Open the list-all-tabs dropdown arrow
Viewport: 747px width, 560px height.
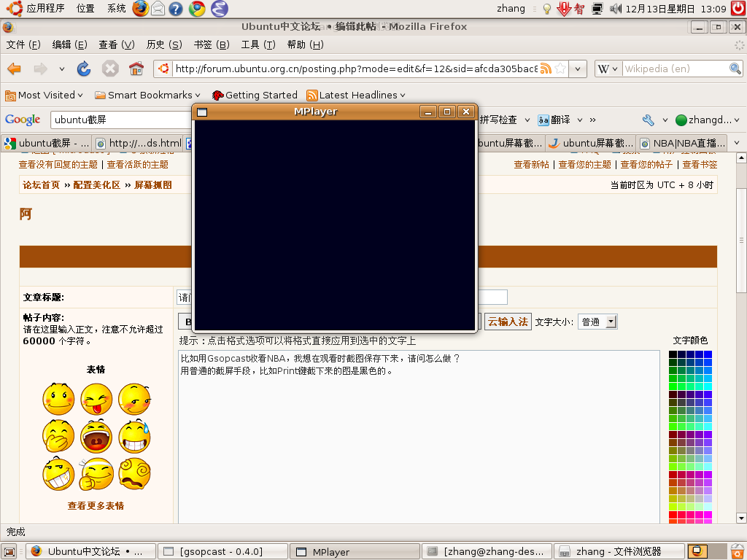coord(737,143)
